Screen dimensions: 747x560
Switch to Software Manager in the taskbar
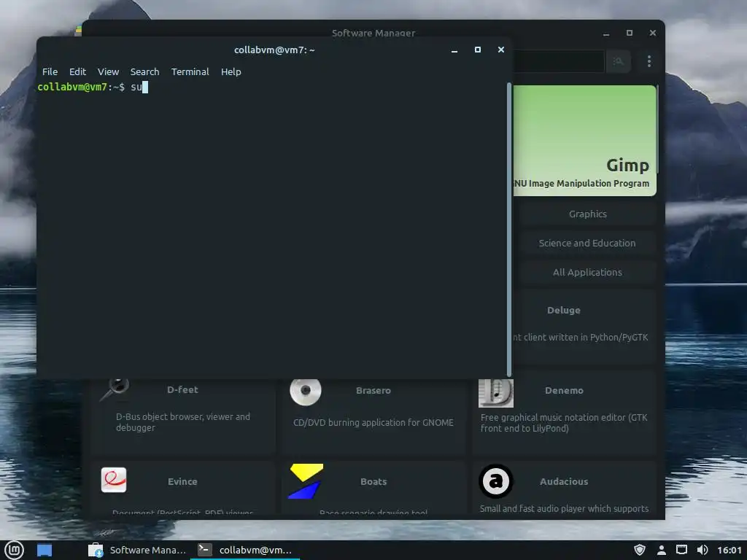pyautogui.click(x=138, y=550)
